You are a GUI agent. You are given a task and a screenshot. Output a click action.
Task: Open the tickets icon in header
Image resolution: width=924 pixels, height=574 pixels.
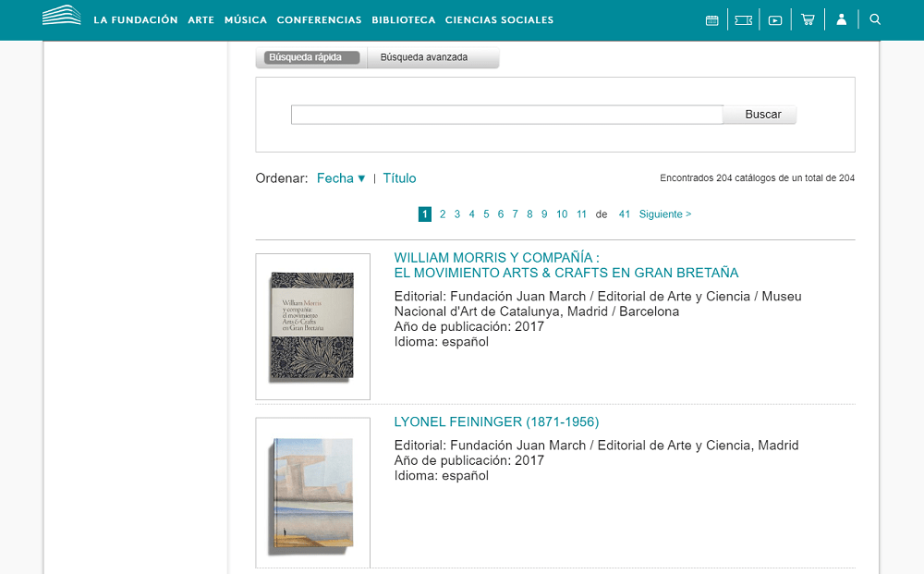click(744, 20)
